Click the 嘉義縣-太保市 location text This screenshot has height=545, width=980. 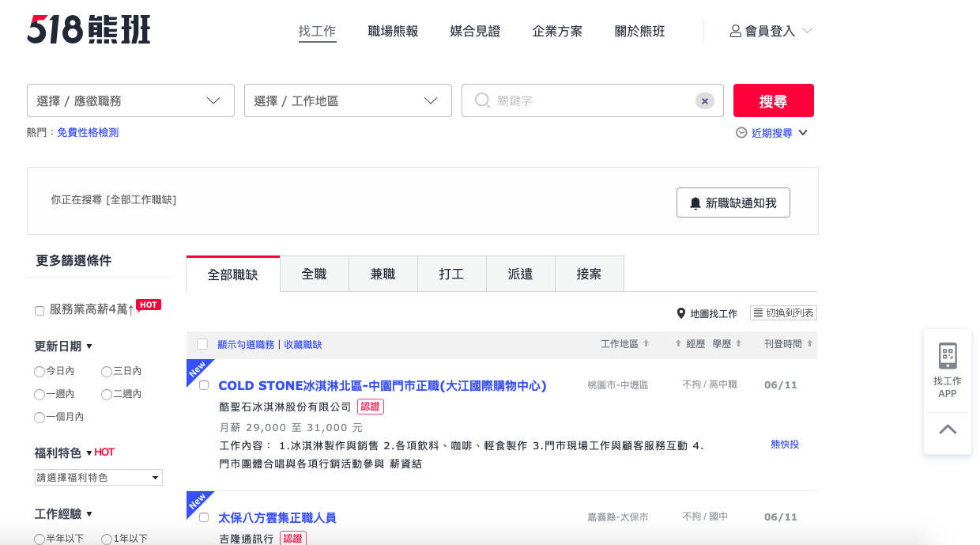pyautogui.click(x=618, y=517)
